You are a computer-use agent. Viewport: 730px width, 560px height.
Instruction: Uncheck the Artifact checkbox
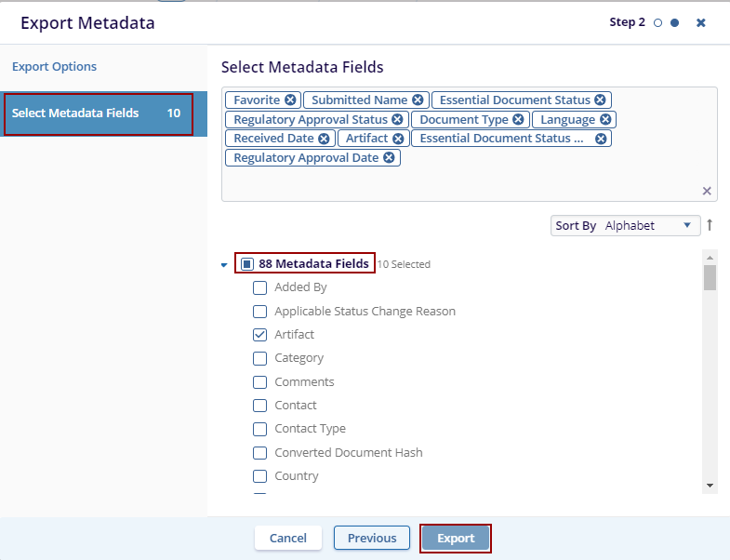click(260, 335)
